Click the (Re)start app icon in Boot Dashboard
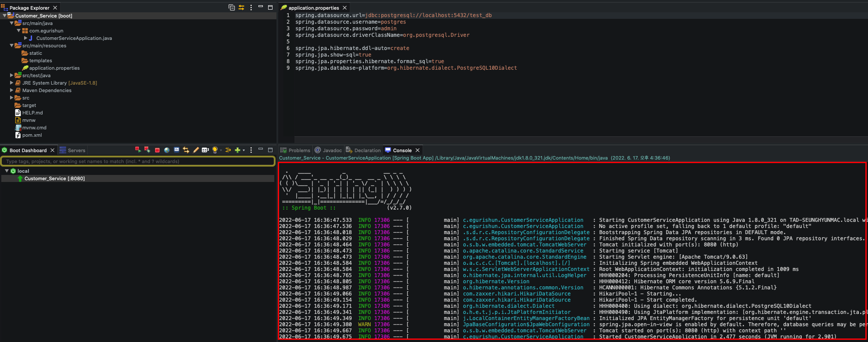The width and height of the screenshot is (868, 342). click(138, 150)
